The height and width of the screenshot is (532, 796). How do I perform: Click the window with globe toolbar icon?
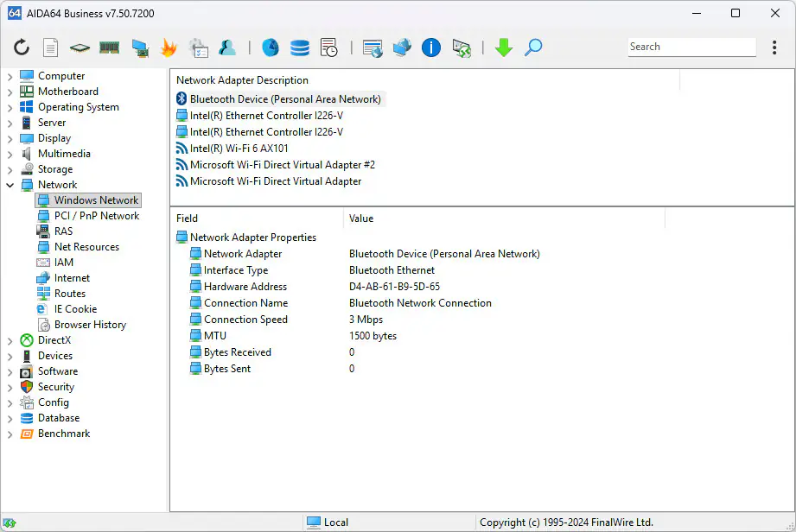pyautogui.click(x=373, y=48)
